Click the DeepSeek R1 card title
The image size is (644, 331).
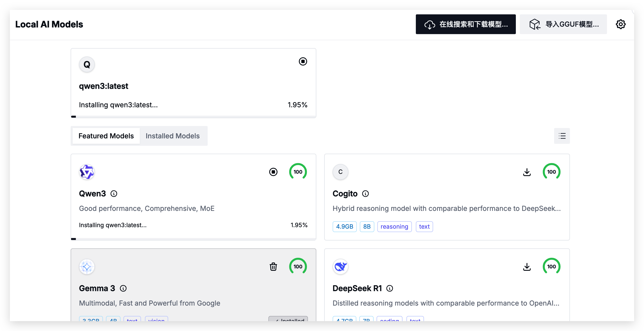pos(357,288)
